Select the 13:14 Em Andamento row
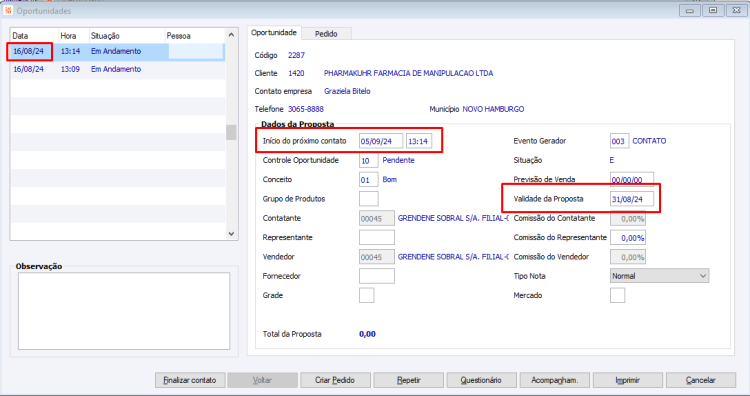This screenshot has width=750, height=396. (117, 51)
